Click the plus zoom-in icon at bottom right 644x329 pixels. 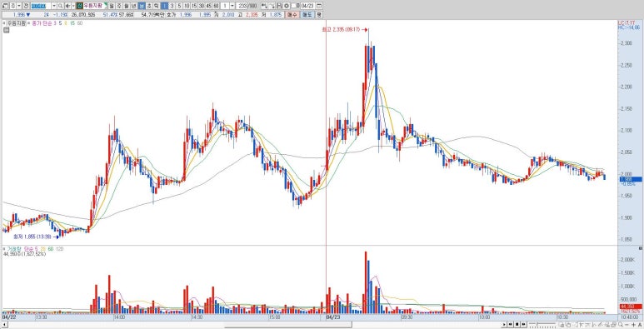634,325
